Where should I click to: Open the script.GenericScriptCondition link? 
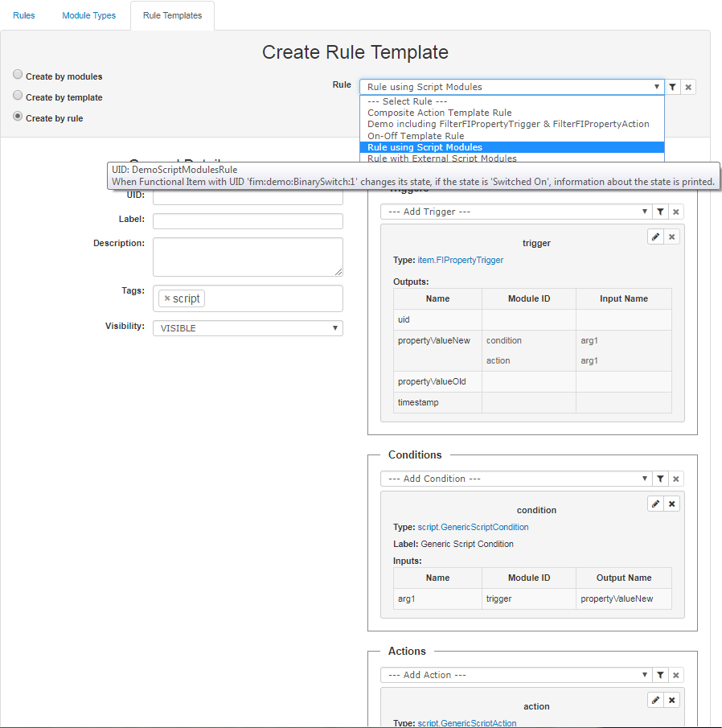click(x=473, y=527)
